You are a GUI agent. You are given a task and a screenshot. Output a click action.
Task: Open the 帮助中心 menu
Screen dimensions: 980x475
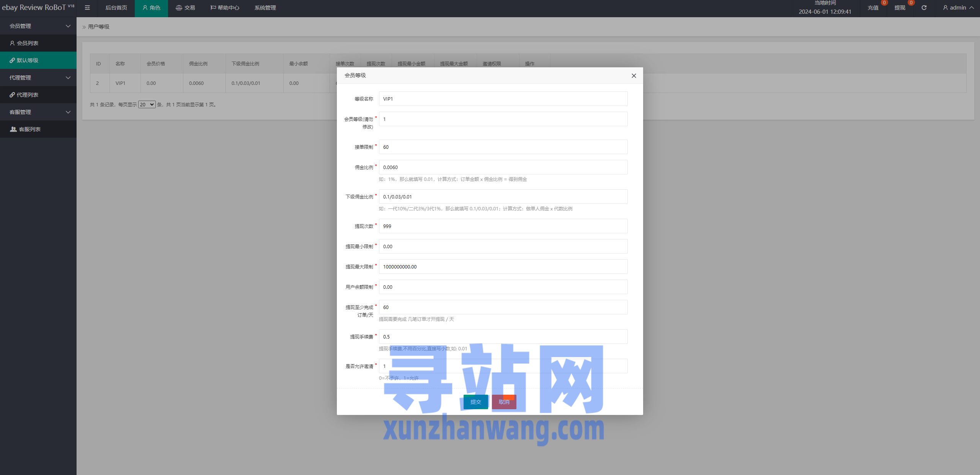pyautogui.click(x=225, y=8)
